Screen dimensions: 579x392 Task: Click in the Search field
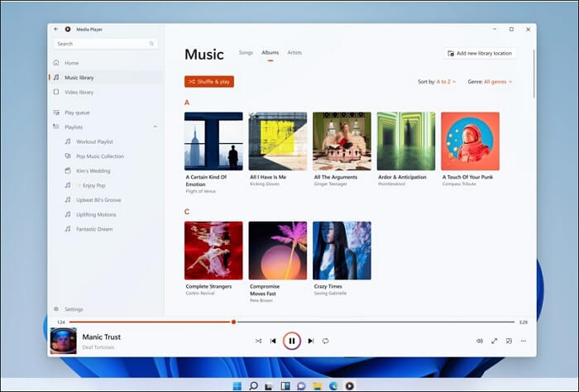pos(105,44)
